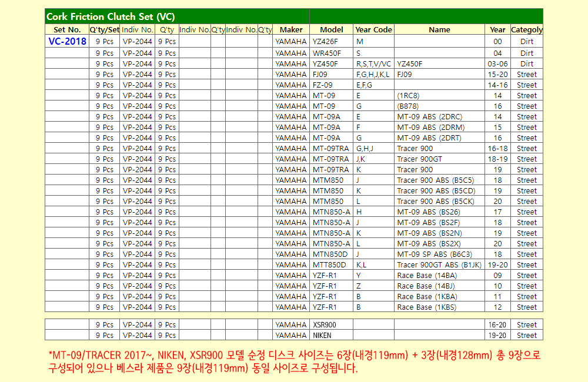Select 'Race Base (1KBA)' name
The image size is (588, 382).
pos(427,297)
